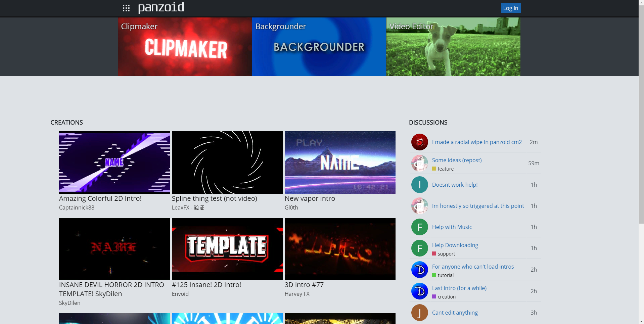
Task: Open the apps grid menu beside the Panzoid logo
Action: click(126, 8)
